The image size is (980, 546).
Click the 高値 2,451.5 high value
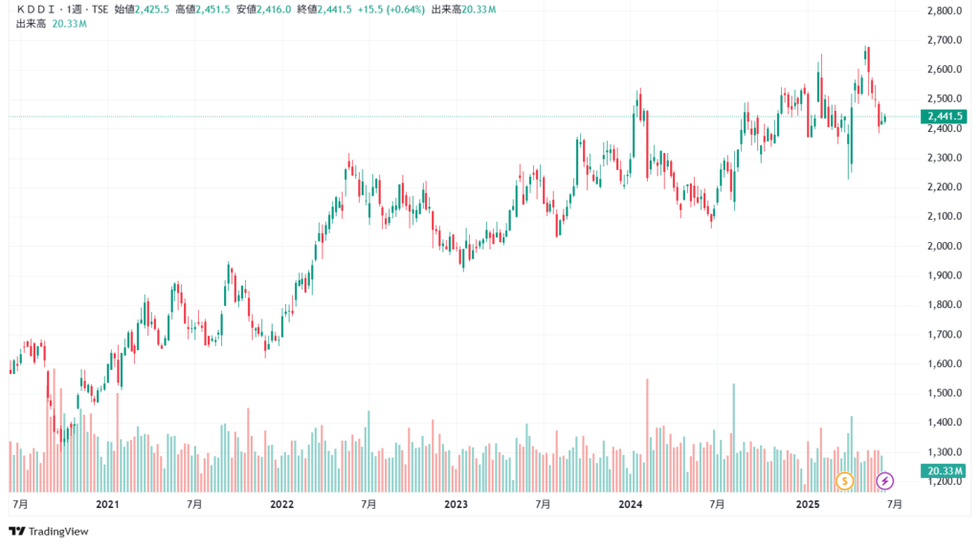point(203,10)
